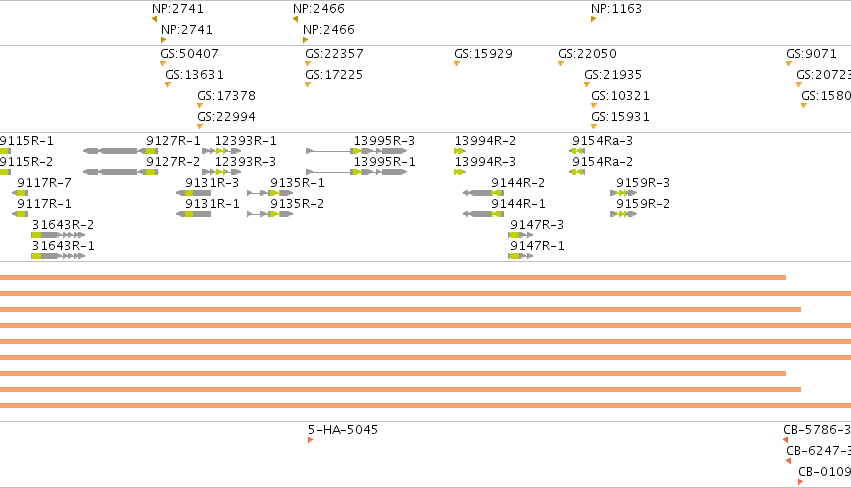Select the GS:50407 insertion triangle

[x=163, y=64]
